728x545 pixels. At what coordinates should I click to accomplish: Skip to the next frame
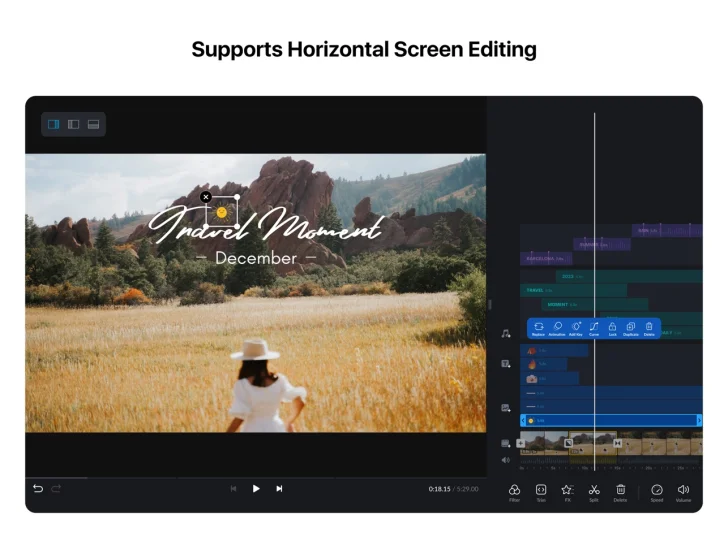(279, 489)
